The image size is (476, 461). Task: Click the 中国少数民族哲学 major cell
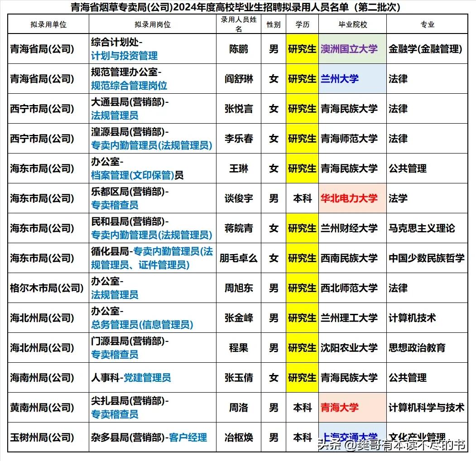(x=427, y=258)
